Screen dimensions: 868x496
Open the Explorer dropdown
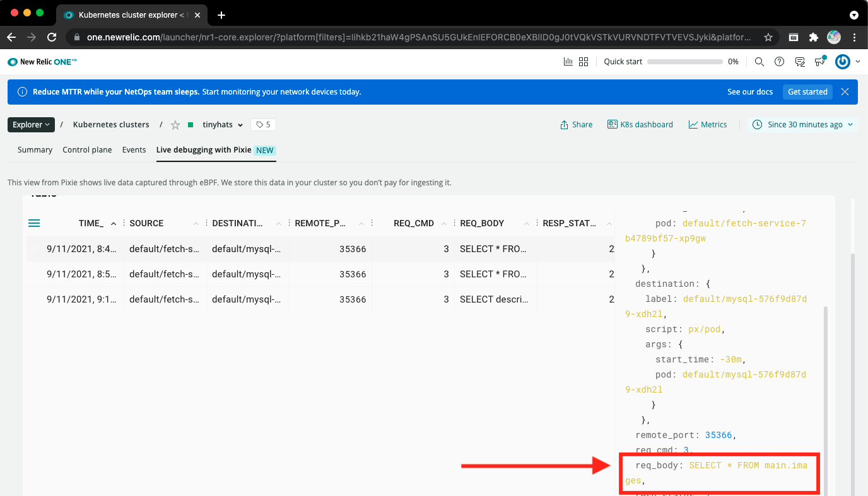[x=31, y=125]
